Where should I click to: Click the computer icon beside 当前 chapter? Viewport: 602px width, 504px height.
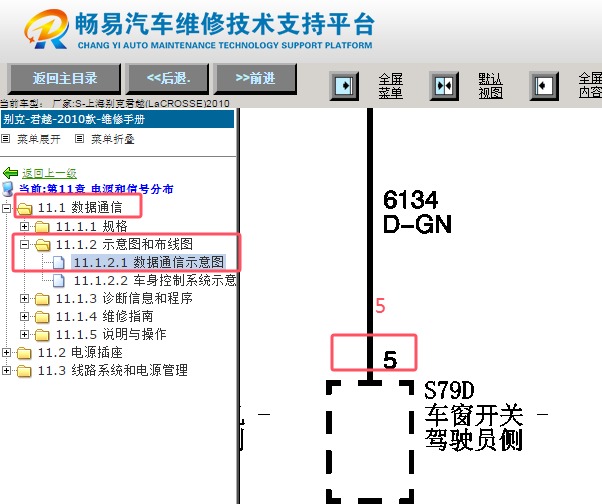tap(8, 188)
